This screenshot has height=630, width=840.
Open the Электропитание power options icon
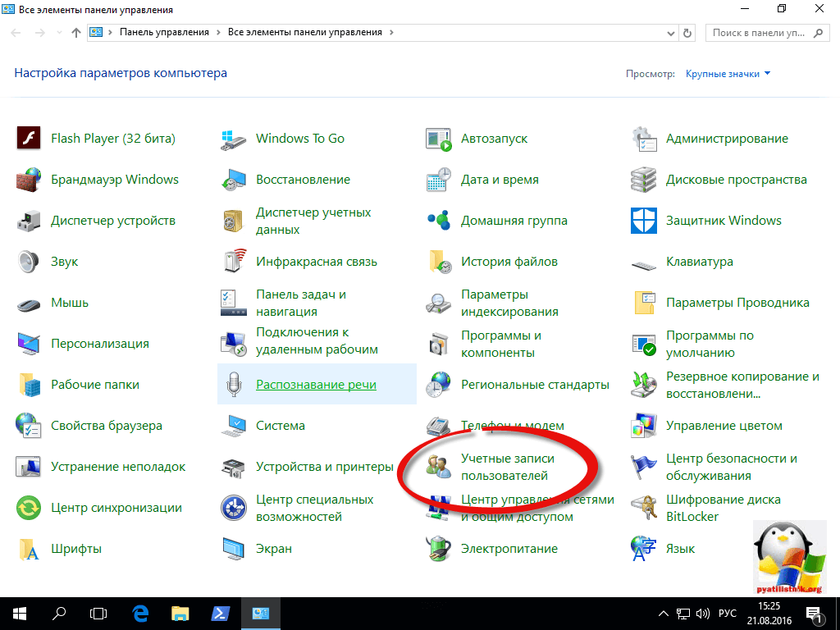click(439, 549)
